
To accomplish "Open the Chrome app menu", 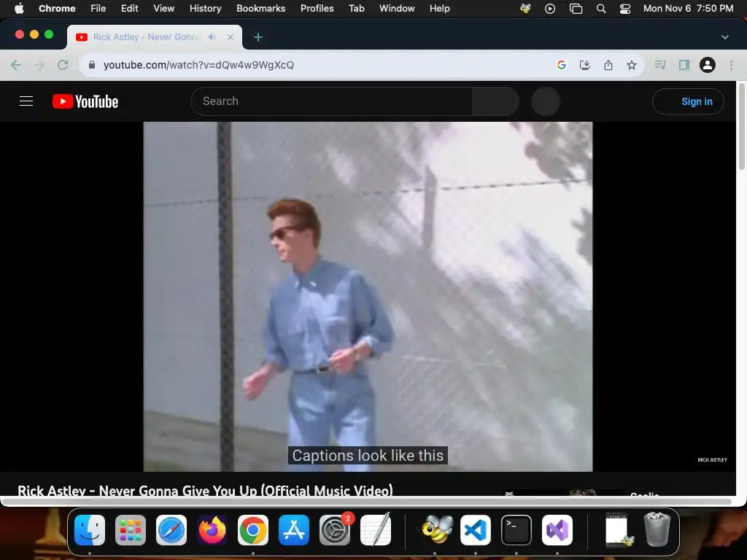I will point(57,8).
